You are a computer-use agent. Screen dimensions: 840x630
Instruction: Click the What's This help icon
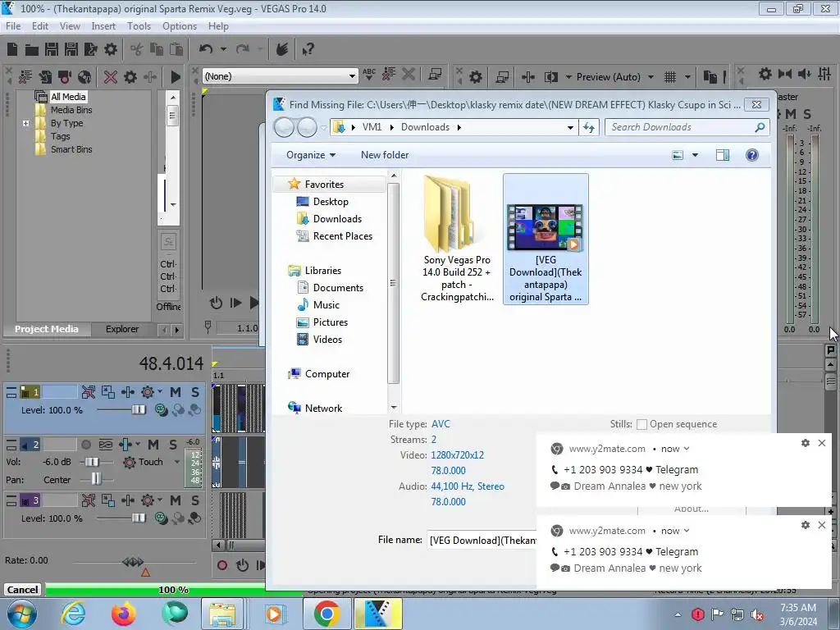pyautogui.click(x=308, y=49)
